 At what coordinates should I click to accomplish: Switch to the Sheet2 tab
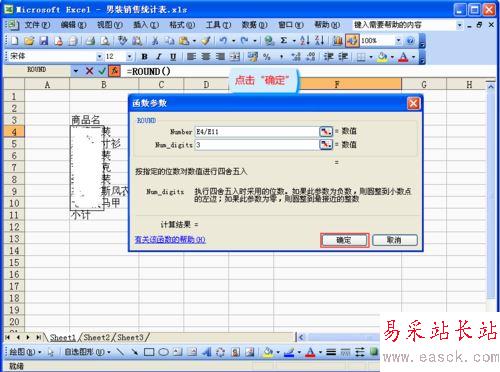coord(97,337)
